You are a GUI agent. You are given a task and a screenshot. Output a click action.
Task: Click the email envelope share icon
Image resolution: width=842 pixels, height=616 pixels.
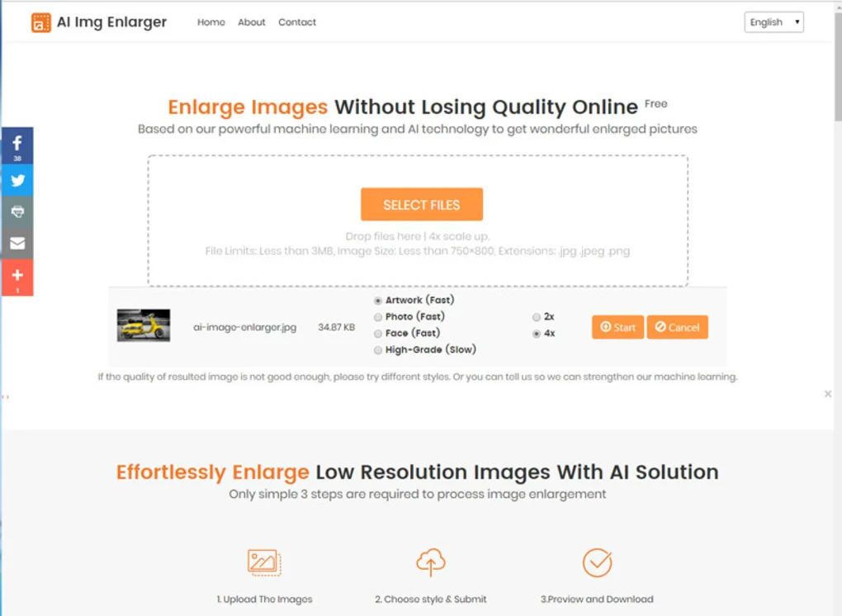(x=17, y=244)
